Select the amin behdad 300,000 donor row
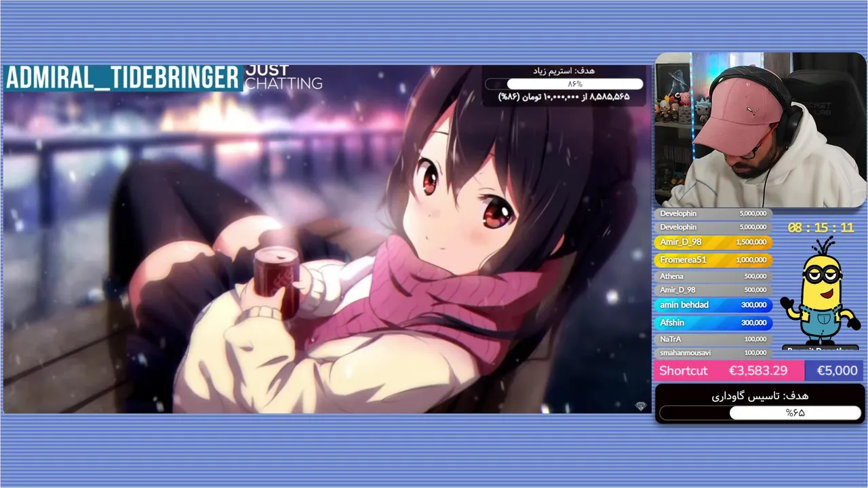 click(x=713, y=305)
